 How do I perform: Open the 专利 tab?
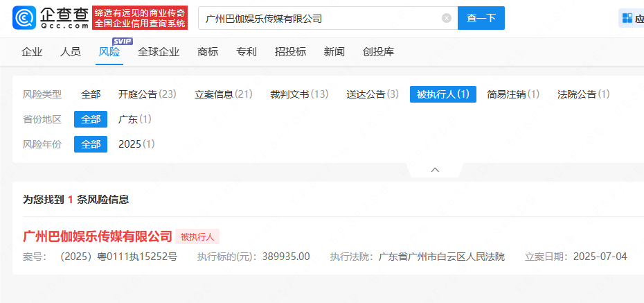(247, 52)
